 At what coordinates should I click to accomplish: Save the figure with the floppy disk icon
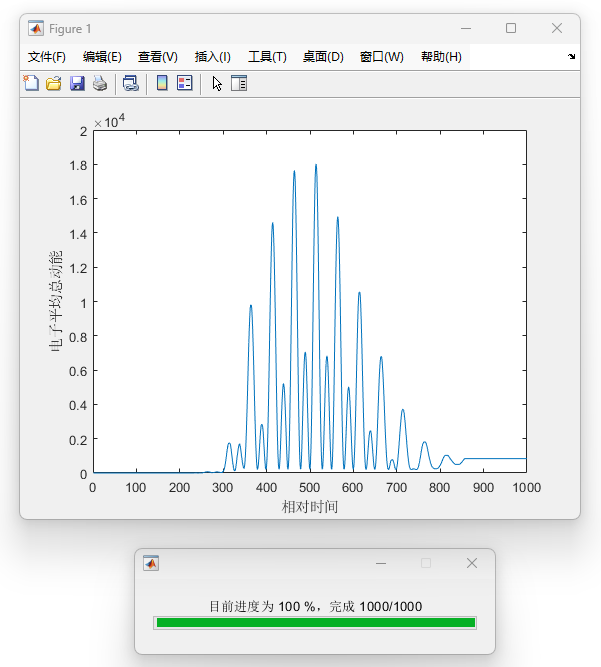(x=77, y=84)
